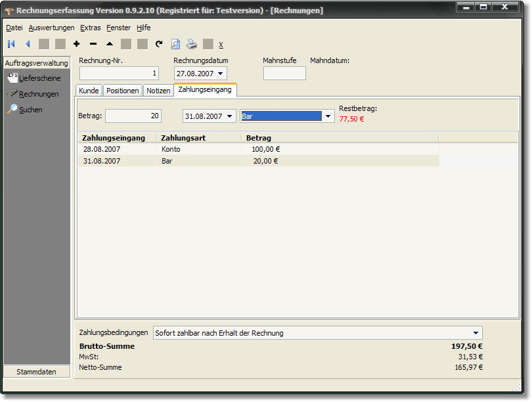Image resolution: width=532 pixels, height=402 pixels.
Task: Open the Datei menu
Action: [x=14, y=28]
